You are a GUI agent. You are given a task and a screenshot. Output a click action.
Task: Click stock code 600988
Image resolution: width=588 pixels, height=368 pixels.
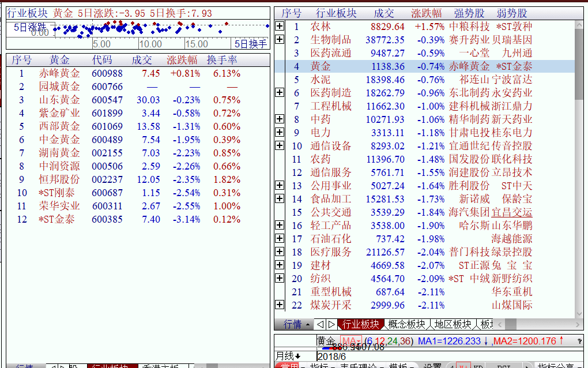107,73
